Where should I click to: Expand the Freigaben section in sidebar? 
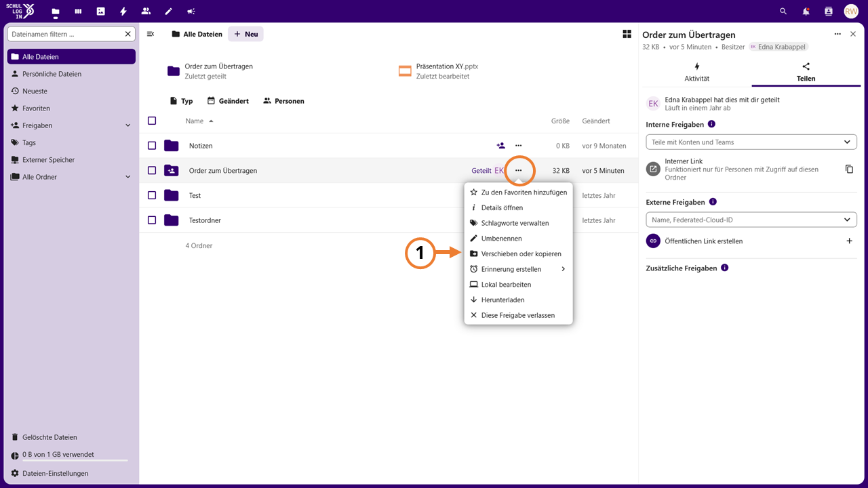tap(128, 125)
